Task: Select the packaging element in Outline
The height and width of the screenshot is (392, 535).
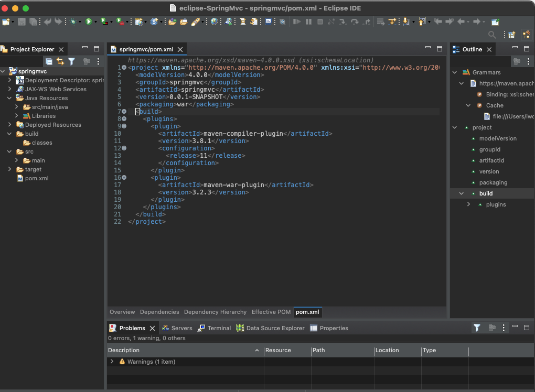Action: point(493,182)
